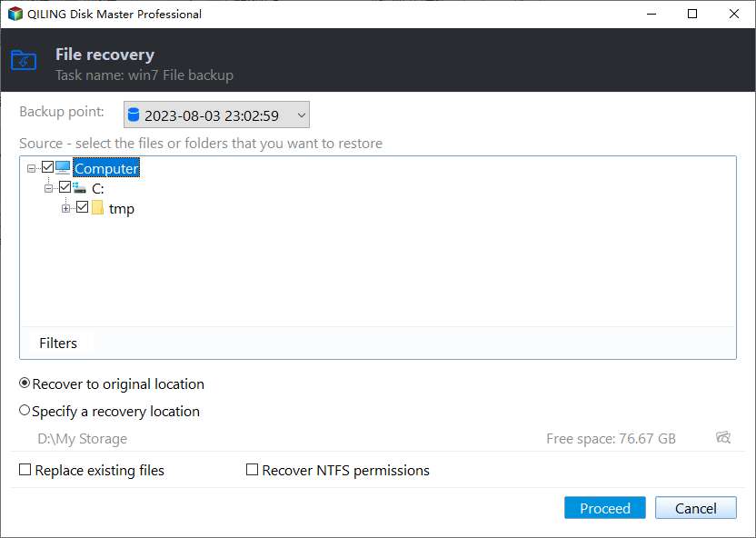Image resolution: width=756 pixels, height=538 pixels.
Task: Click the Free space: 76.67 GB text
Action: tap(611, 438)
